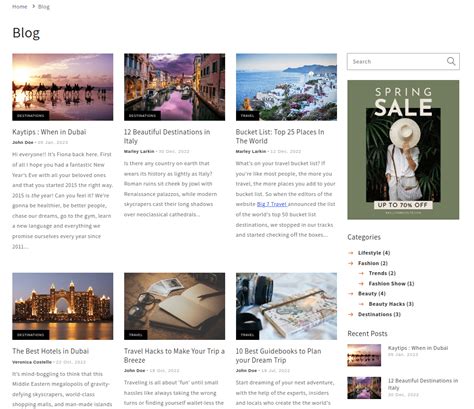Click arrow icon beside Beauty Hacks
474x409 pixels.
pos(361,304)
